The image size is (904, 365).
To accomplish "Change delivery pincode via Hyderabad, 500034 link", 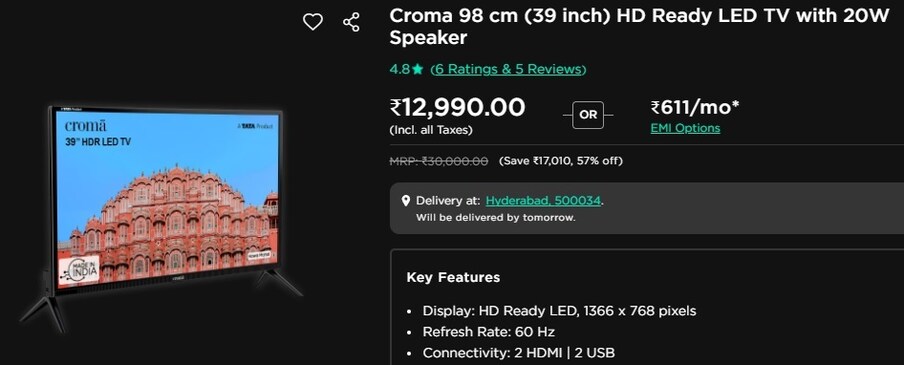I will point(544,201).
